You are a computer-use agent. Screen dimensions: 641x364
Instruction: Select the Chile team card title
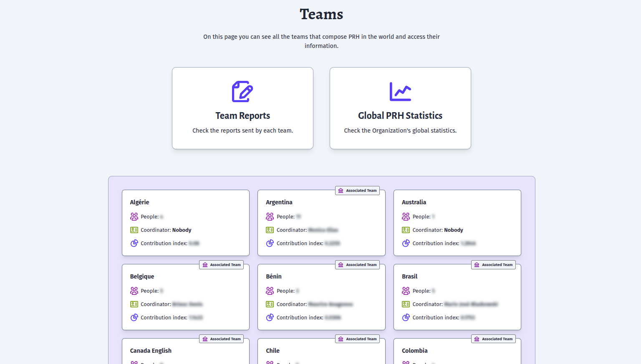273,351
